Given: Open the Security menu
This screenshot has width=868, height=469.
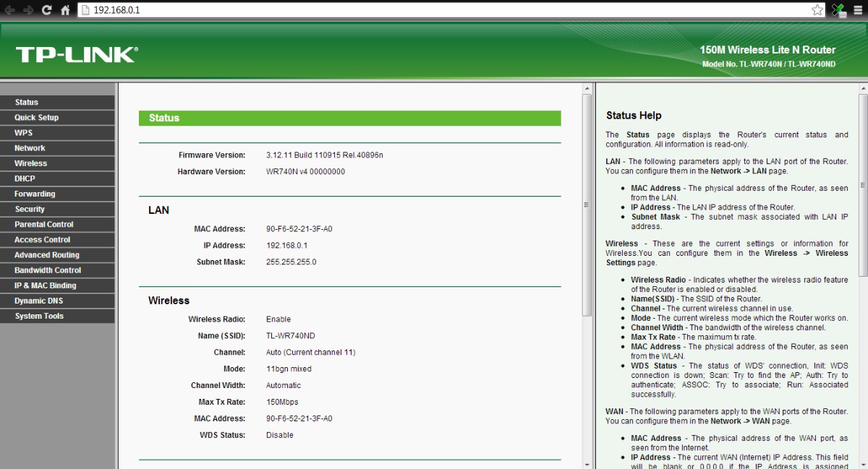Looking at the screenshot, I should [57, 209].
